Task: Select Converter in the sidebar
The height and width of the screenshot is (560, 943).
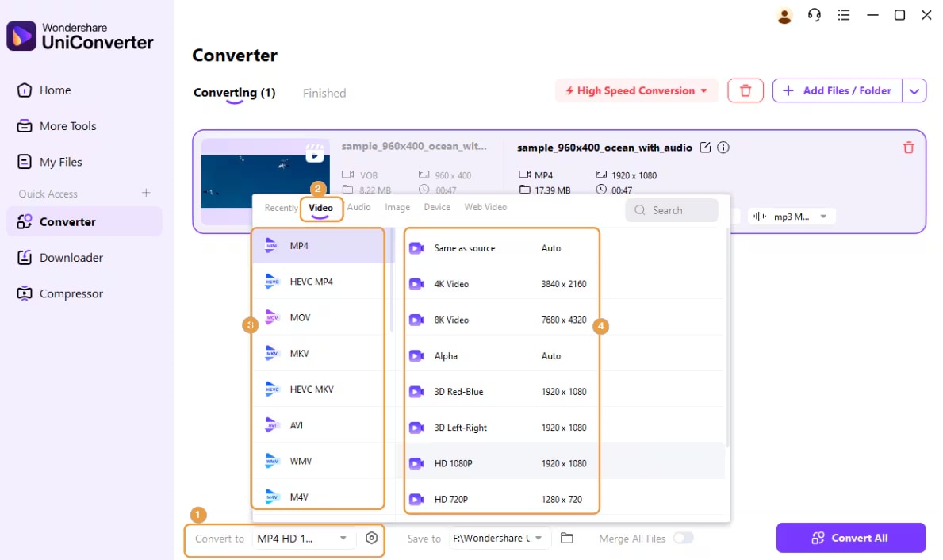Action: coord(84,221)
